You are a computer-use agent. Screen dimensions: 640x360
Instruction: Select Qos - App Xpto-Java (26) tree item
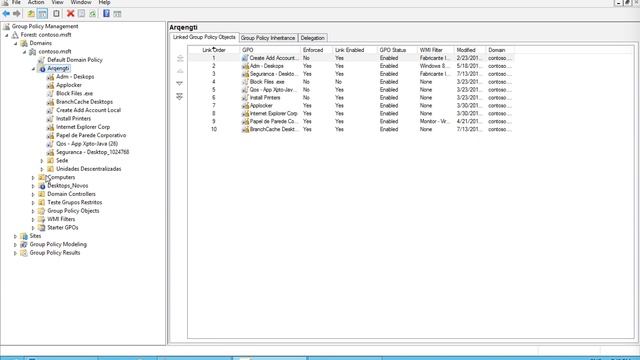click(87, 144)
